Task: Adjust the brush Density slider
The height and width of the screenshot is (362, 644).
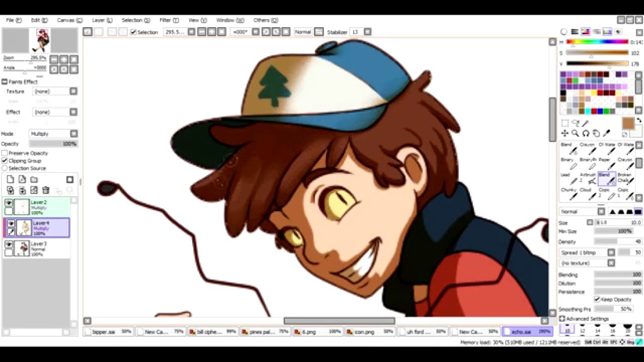Action: coord(618,242)
